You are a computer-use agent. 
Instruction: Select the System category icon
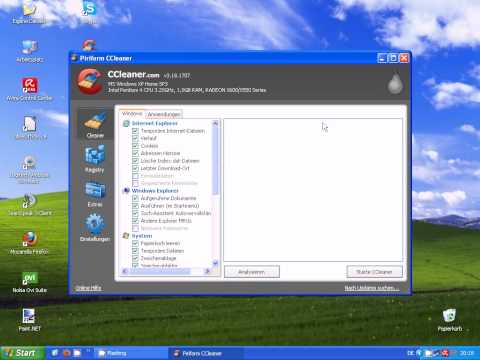126,236
